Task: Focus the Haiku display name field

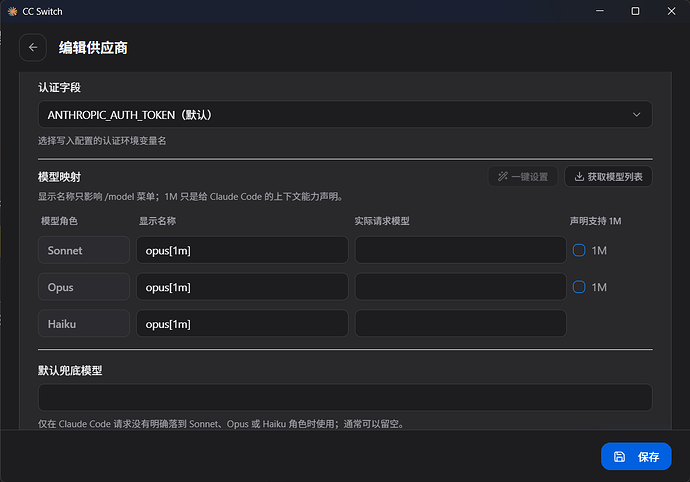Action: pyautogui.click(x=242, y=324)
